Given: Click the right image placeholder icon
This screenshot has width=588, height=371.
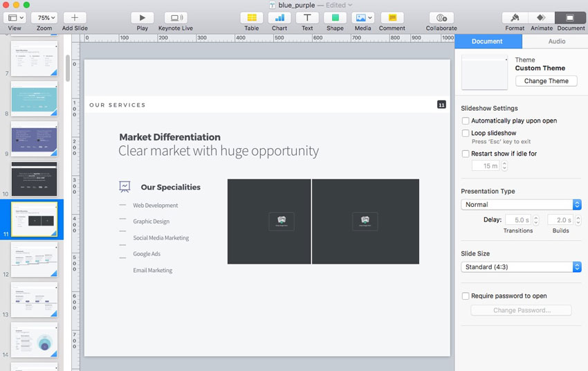Looking at the screenshot, I should click(365, 221).
